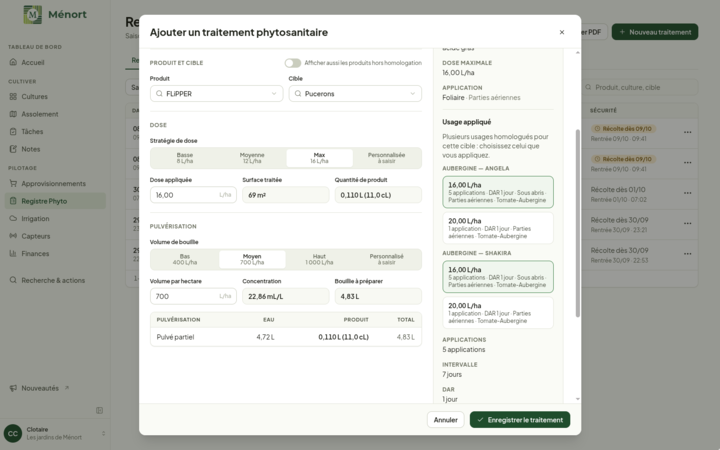Click the Volume par hectare input field

coord(193,296)
